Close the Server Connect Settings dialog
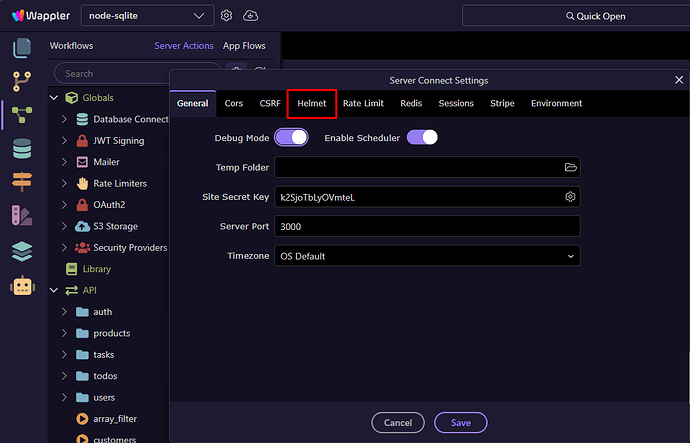Screen dimensions: 690x443 coord(679,80)
